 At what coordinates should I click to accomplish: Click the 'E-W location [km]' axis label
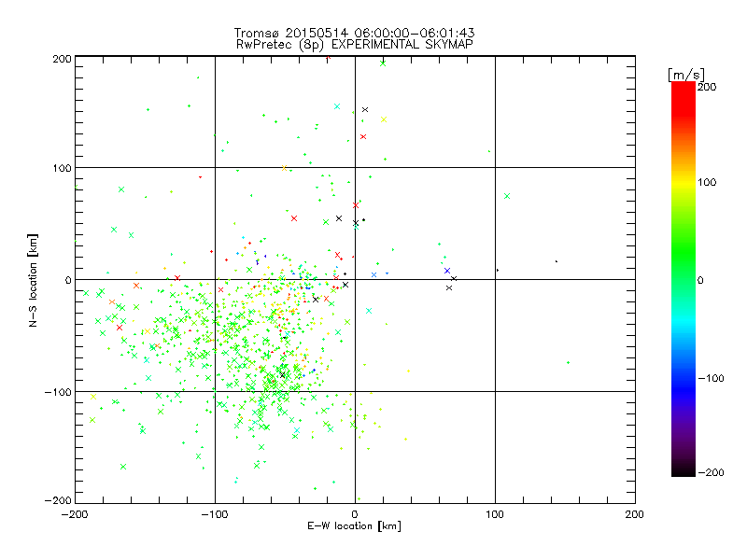(354, 526)
